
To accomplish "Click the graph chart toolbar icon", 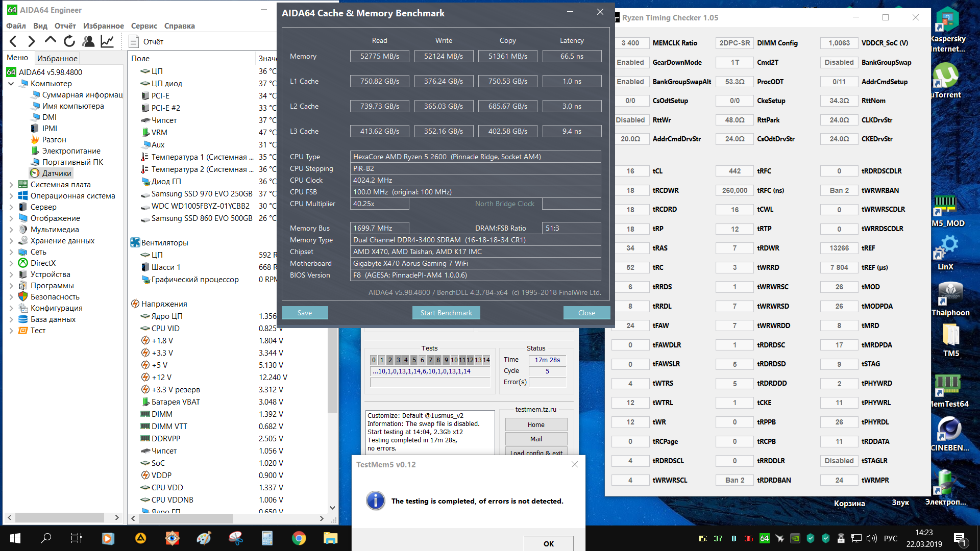I will click(107, 41).
